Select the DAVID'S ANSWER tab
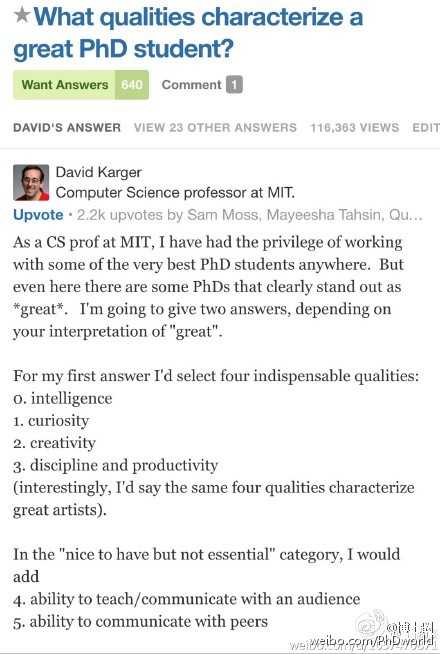The height and width of the screenshot is (654, 440). coord(67,127)
